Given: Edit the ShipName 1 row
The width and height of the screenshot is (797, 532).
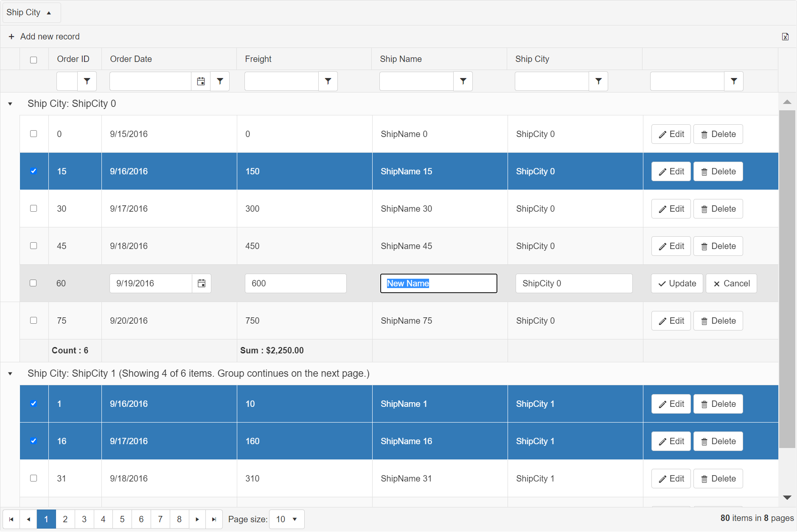Looking at the screenshot, I should coord(671,404).
